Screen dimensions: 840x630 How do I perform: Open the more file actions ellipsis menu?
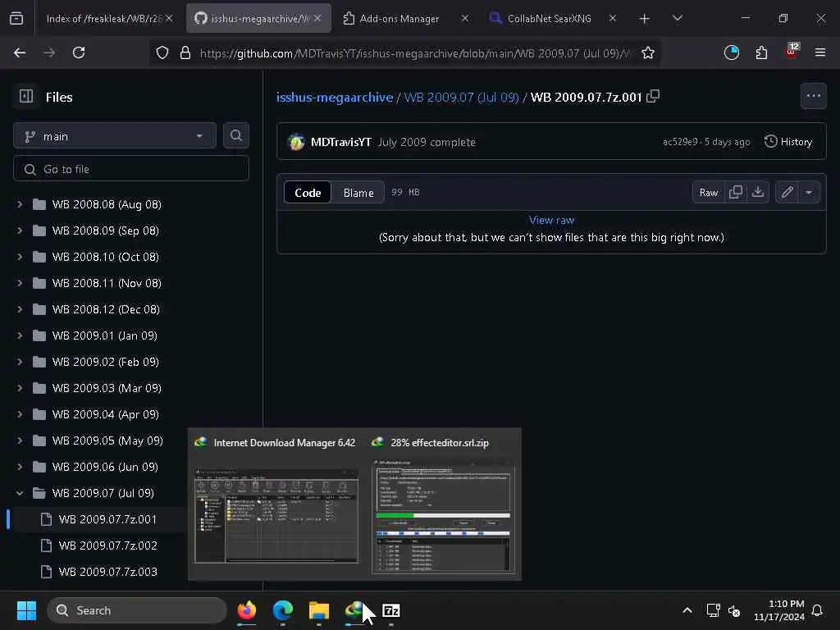pyautogui.click(x=813, y=97)
